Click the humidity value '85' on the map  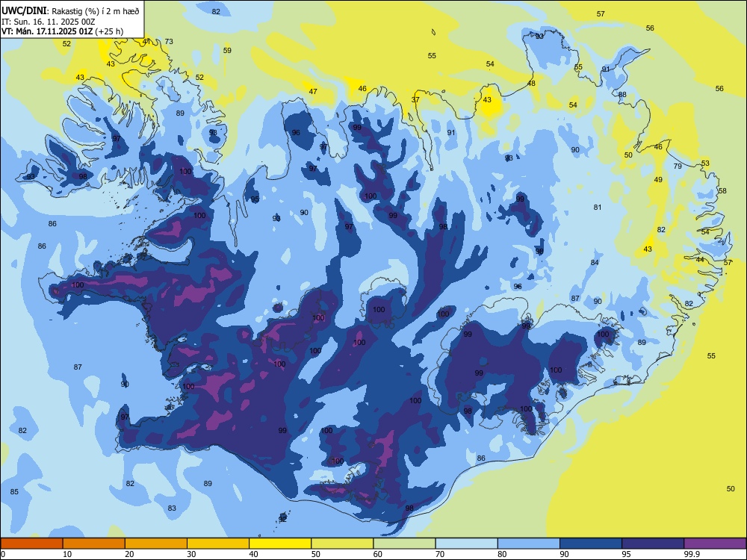(x=14, y=491)
